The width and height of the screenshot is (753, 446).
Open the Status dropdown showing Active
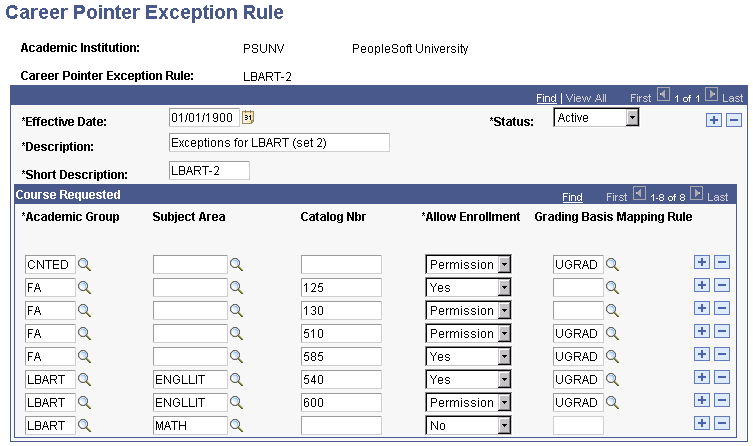coord(632,118)
